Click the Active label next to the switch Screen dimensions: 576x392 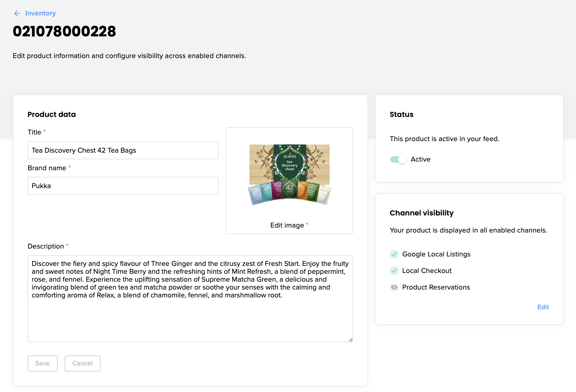pos(420,159)
